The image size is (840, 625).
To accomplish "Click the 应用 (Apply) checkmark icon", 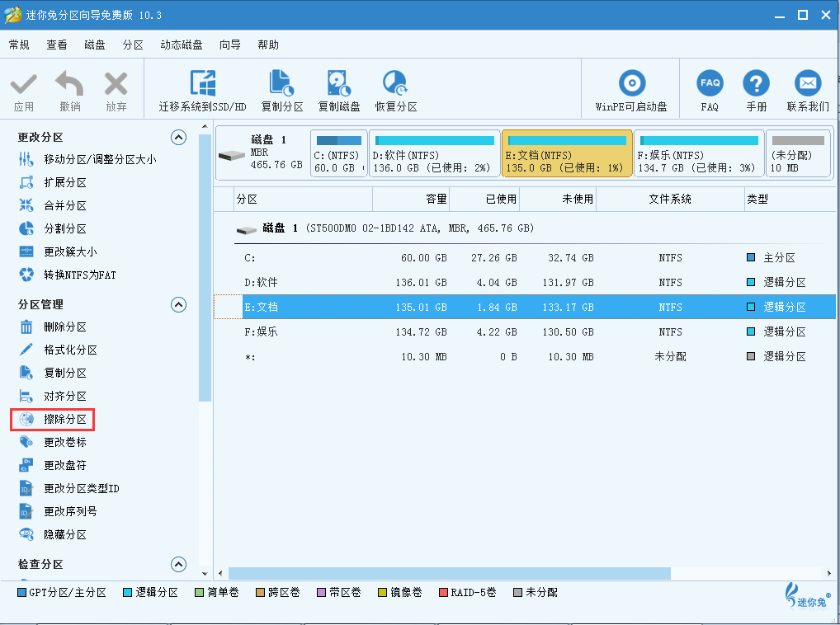I will [24, 84].
